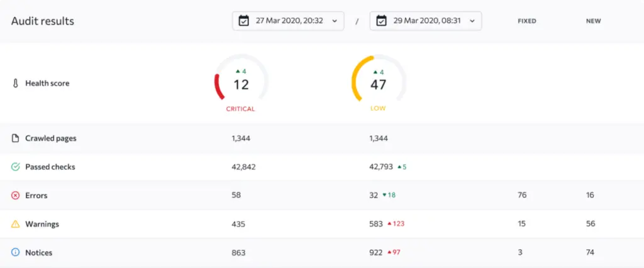The height and width of the screenshot is (268, 644).
Task: Click the 56 new warnings count
Action: pos(590,224)
